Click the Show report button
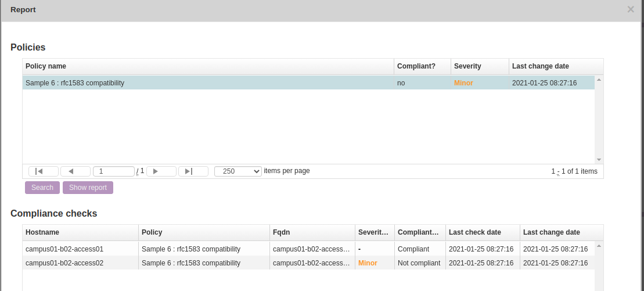The image size is (644, 291). 88,188
